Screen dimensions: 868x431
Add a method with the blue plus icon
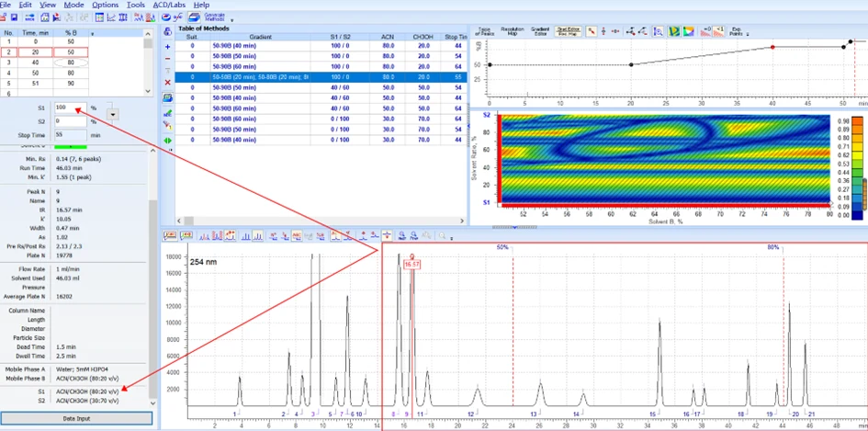(168, 47)
